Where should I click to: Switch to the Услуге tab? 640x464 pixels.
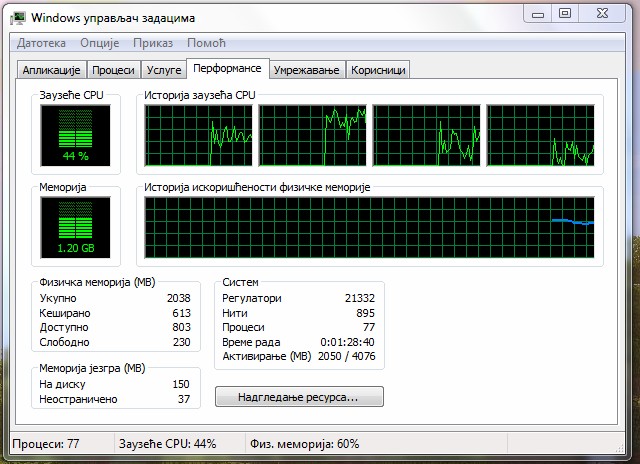164,70
